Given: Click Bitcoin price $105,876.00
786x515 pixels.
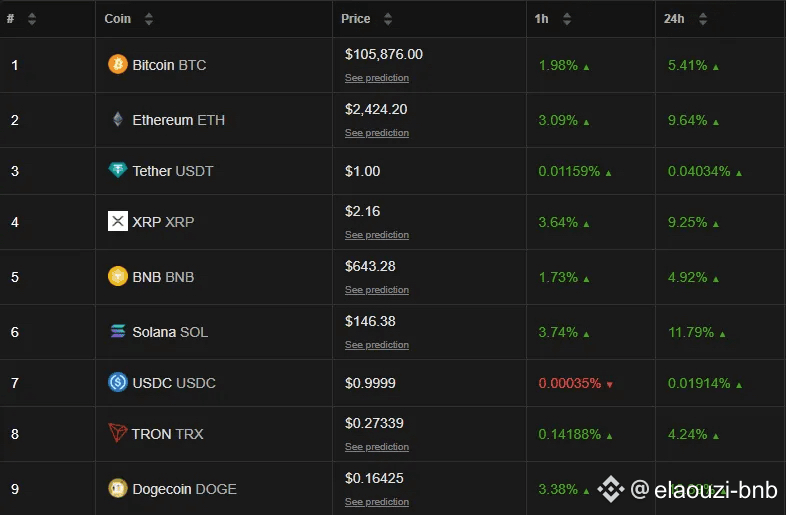Looking at the screenshot, I should [384, 54].
